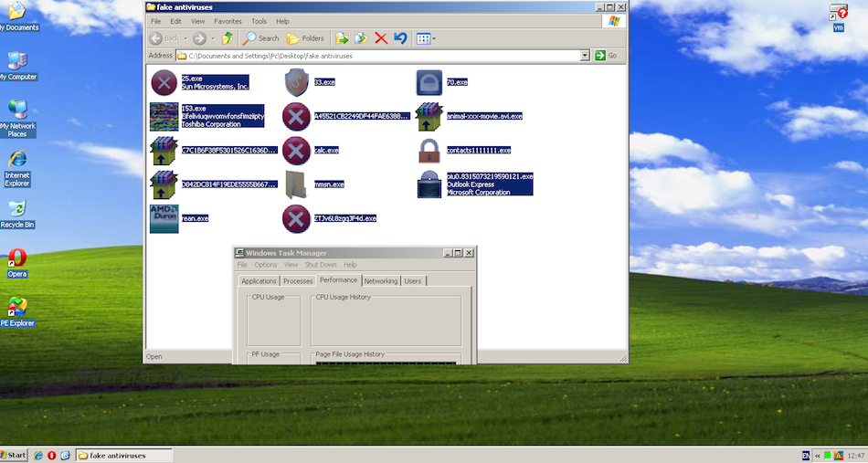Expand the Address bar dropdown arrow
Screen dimensions: 868x463
coord(585,56)
